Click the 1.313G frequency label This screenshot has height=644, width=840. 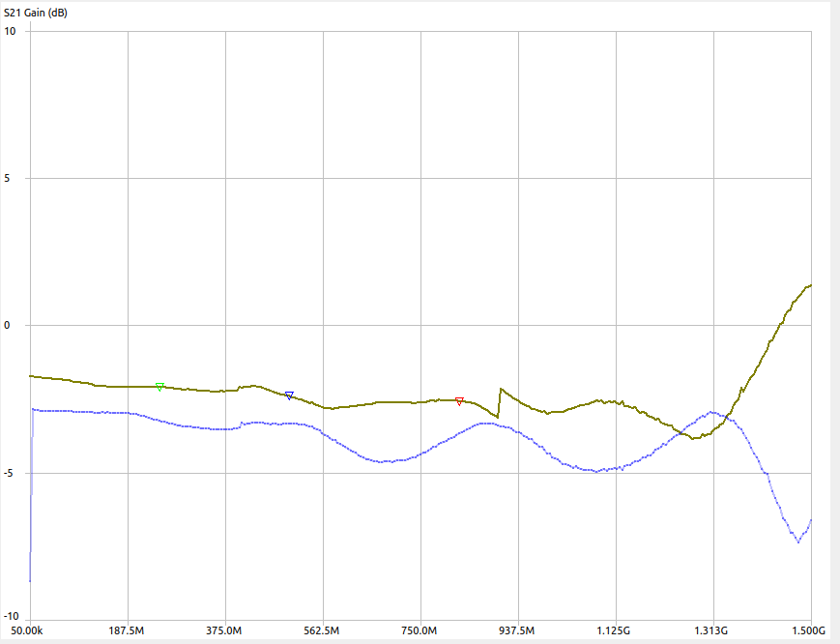(x=713, y=630)
